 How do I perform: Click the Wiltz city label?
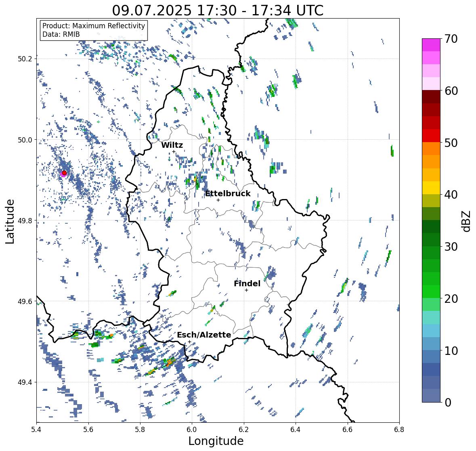172,145
